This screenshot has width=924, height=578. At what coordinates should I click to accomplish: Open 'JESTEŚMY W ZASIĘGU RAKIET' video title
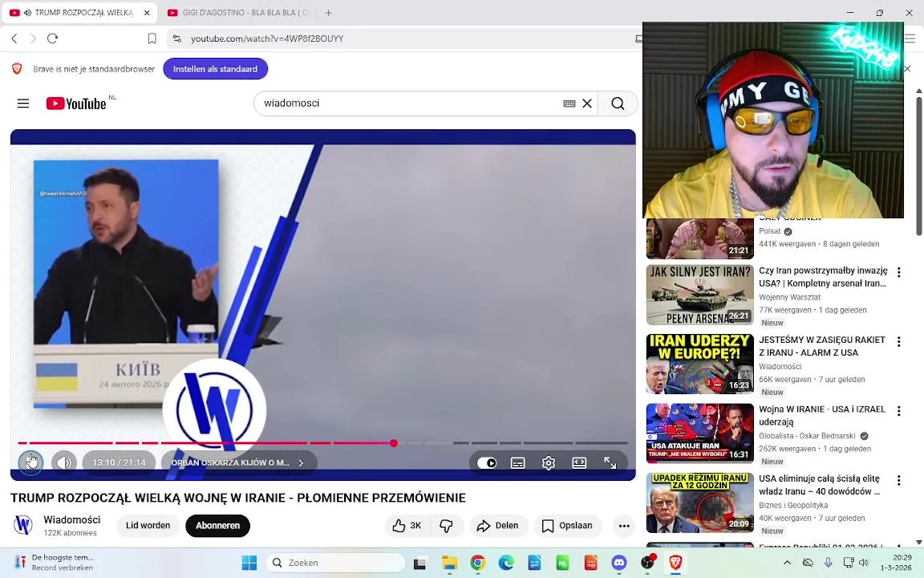tap(822, 346)
